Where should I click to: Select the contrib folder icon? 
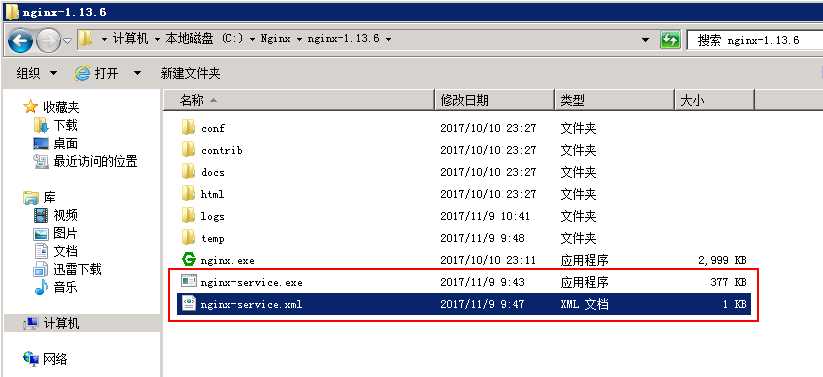[x=188, y=150]
